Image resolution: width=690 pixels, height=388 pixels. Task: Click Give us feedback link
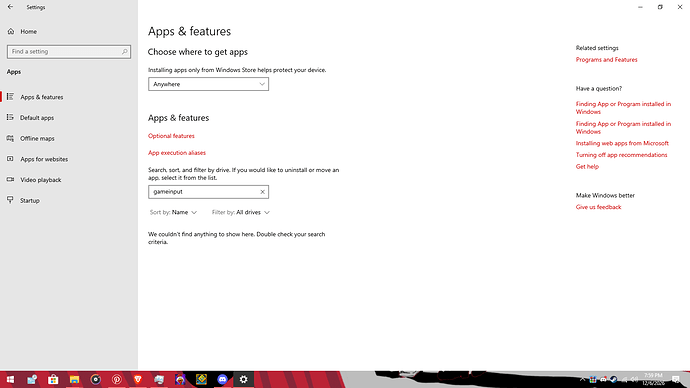(x=598, y=207)
